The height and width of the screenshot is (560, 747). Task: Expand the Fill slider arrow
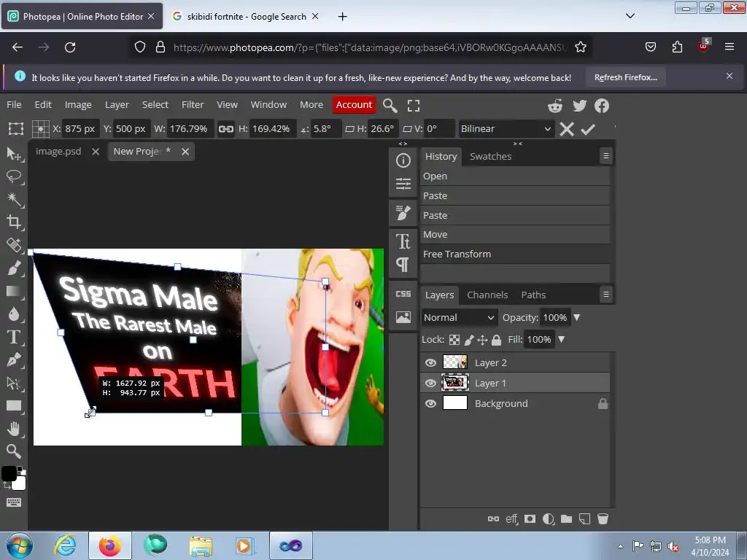(x=561, y=340)
